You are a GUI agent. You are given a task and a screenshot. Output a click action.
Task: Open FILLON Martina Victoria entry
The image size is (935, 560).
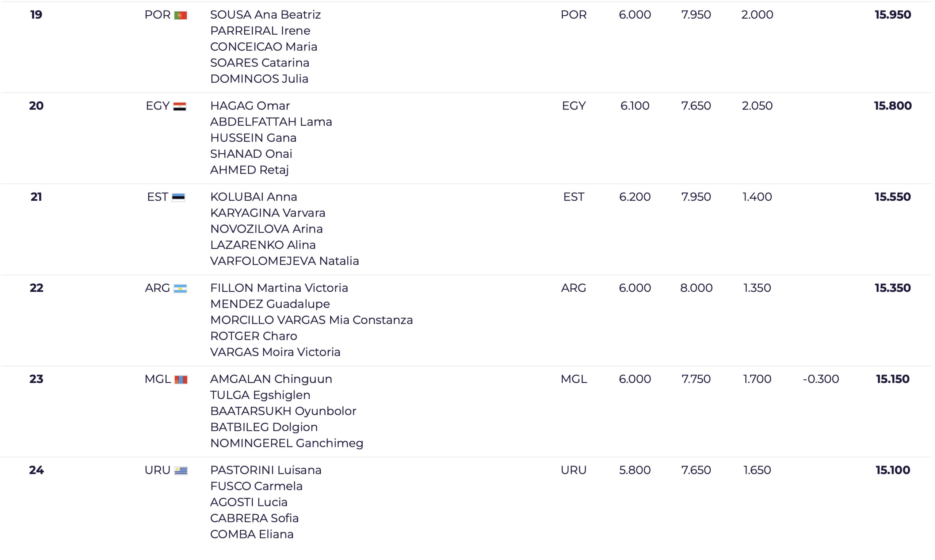point(279,288)
